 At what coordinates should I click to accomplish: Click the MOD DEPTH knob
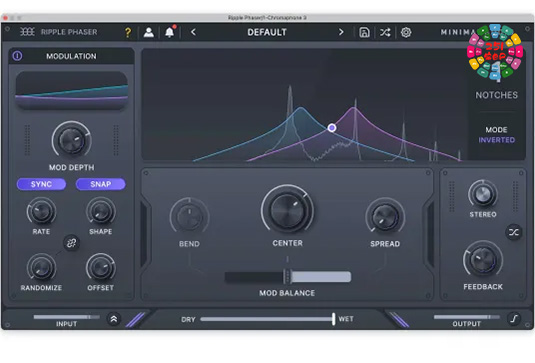[x=72, y=140]
